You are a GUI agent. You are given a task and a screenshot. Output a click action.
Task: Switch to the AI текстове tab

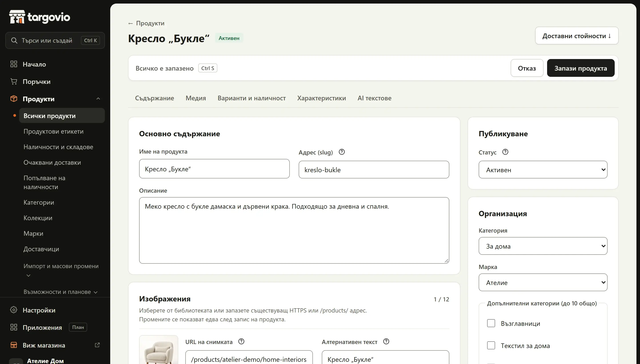(374, 98)
